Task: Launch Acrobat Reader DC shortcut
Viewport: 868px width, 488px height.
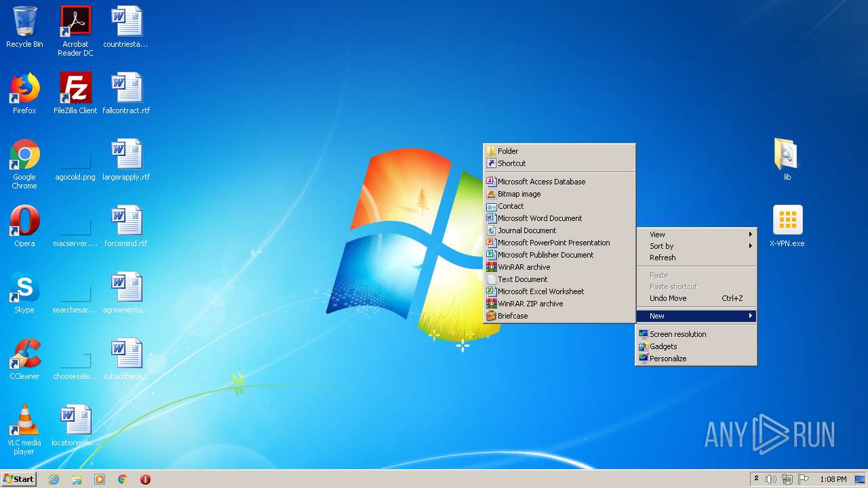Action: (75, 31)
